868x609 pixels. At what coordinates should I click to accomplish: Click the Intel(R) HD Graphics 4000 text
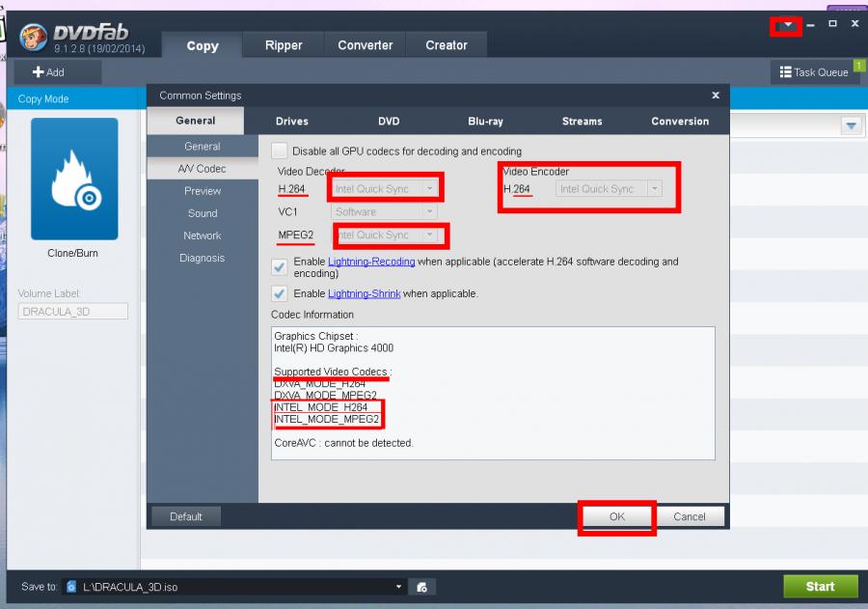(x=334, y=348)
